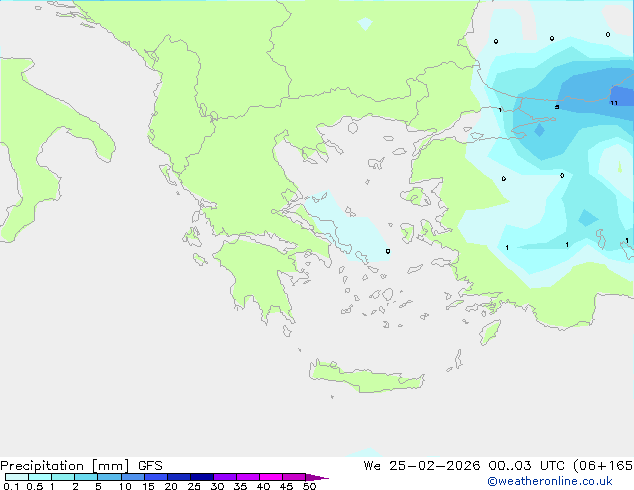Pick the legend swatch between 20 and 25
The height and width of the screenshot is (490, 634).
(179, 477)
